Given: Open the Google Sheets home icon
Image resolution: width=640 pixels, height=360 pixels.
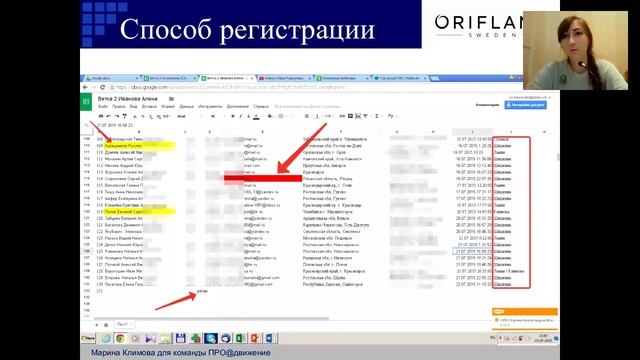Looking at the screenshot, I should [x=86, y=102].
